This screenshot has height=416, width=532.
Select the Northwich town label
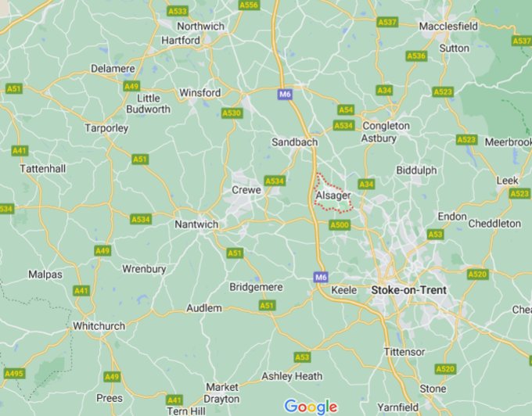coord(200,26)
